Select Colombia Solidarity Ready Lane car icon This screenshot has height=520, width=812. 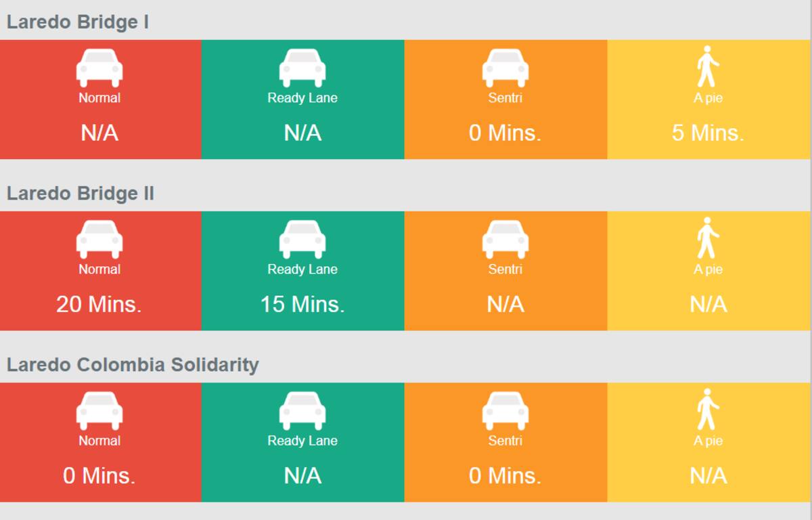click(x=302, y=410)
